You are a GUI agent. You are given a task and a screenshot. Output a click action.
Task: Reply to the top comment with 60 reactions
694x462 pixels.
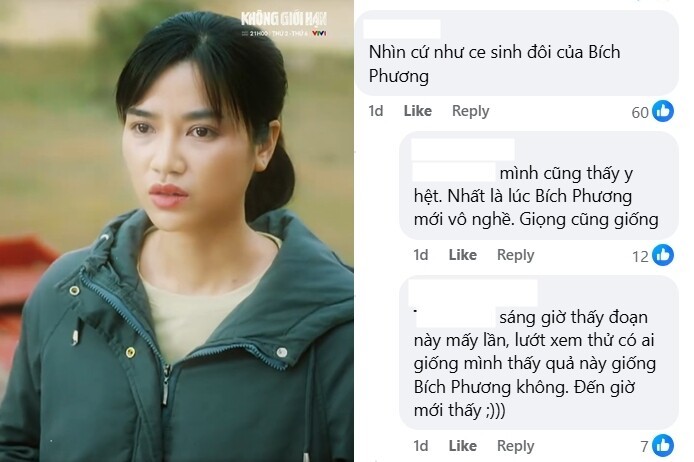(470, 111)
